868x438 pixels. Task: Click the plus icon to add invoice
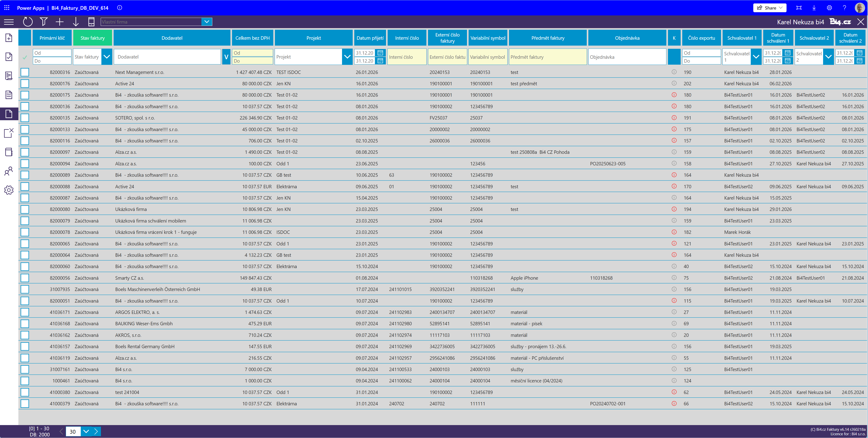coord(60,22)
